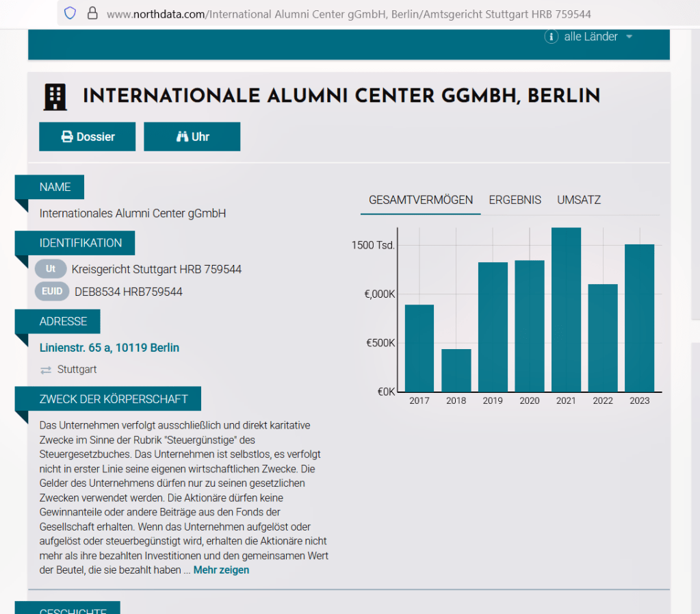Open the Linienstr. 65 a address link
Screen dimensions: 700x614
pyautogui.click(x=109, y=348)
